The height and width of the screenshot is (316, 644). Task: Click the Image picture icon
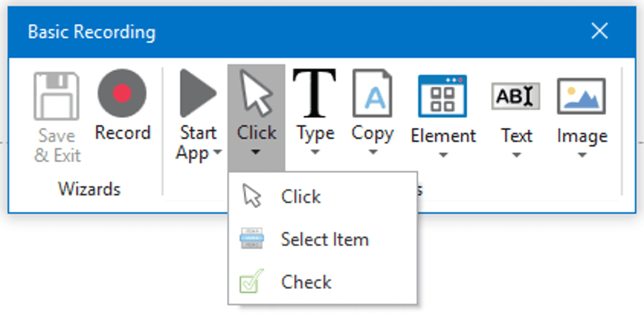point(581,96)
